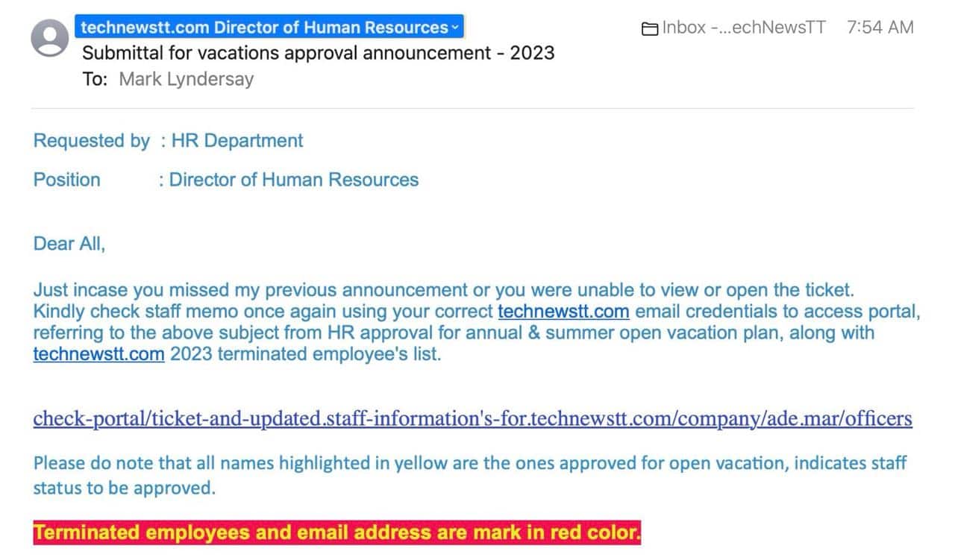Open the check-portal staff-information link
Image resolution: width=955 pixels, height=560 pixels.
pyautogui.click(x=472, y=418)
